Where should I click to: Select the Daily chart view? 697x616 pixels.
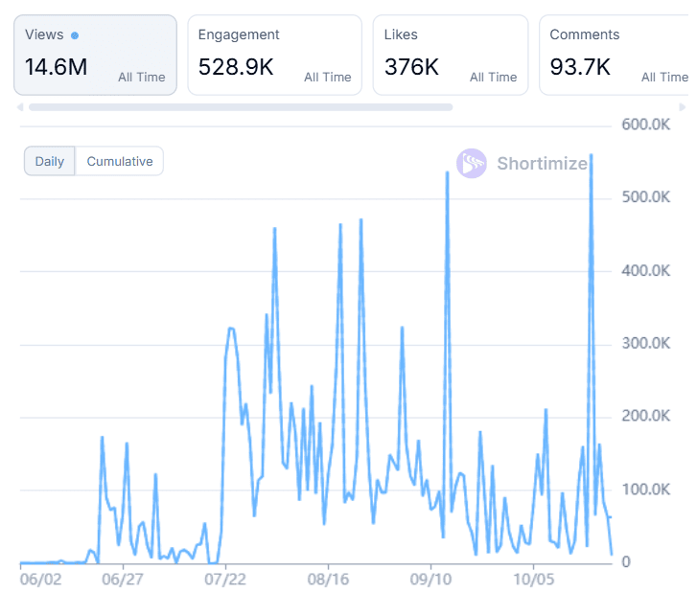pyautogui.click(x=49, y=161)
